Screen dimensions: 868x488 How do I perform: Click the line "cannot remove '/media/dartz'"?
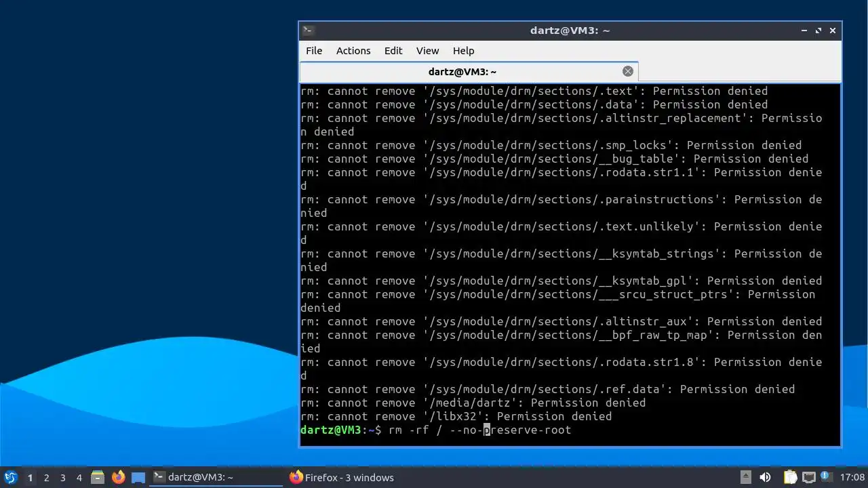473,403
